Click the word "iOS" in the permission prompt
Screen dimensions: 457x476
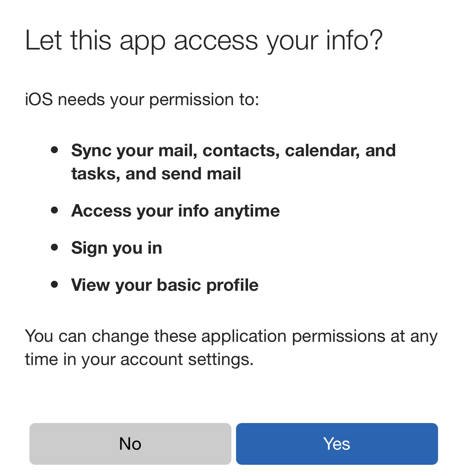39,99
